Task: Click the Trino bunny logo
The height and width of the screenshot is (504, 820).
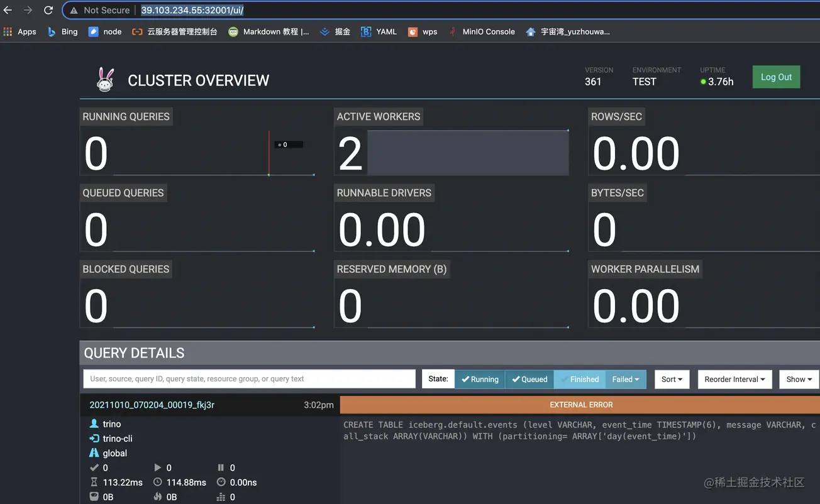Action: 106,80
